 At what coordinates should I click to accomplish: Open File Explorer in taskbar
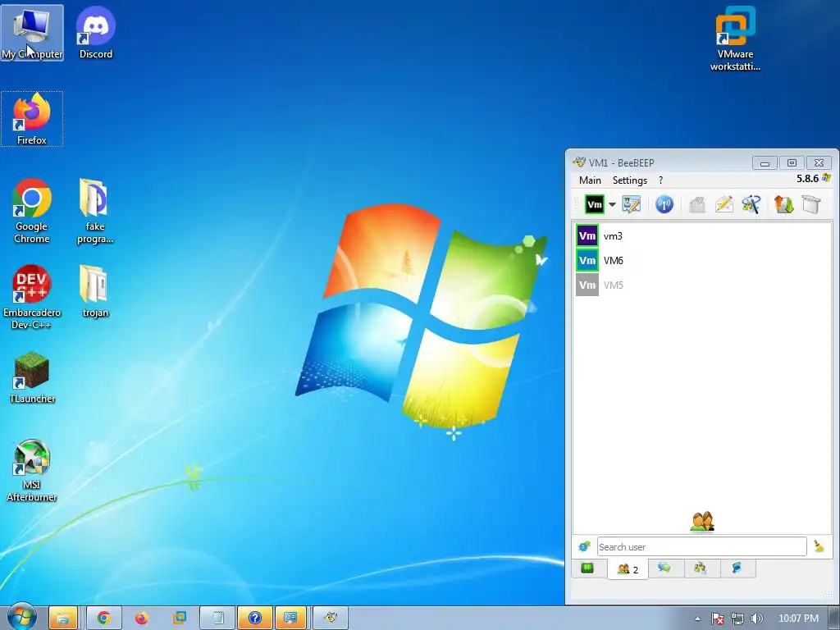pyautogui.click(x=63, y=619)
